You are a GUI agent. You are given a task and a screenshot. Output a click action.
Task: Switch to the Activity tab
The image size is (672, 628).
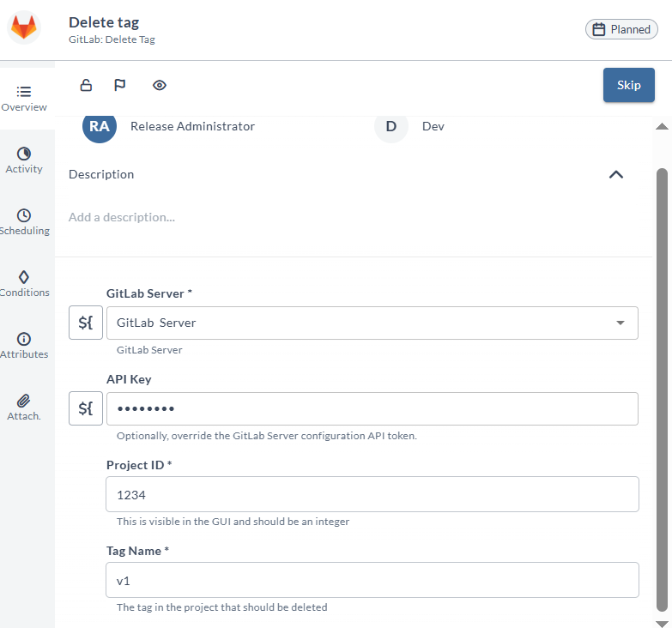[x=24, y=160]
